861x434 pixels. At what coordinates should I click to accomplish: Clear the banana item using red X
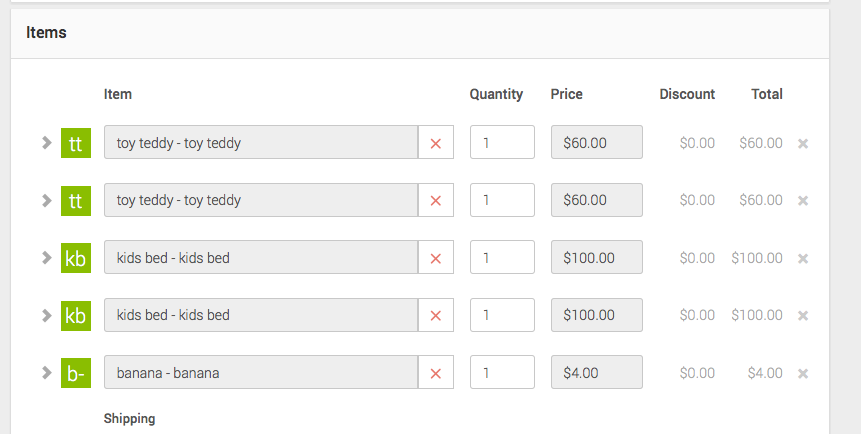click(435, 373)
